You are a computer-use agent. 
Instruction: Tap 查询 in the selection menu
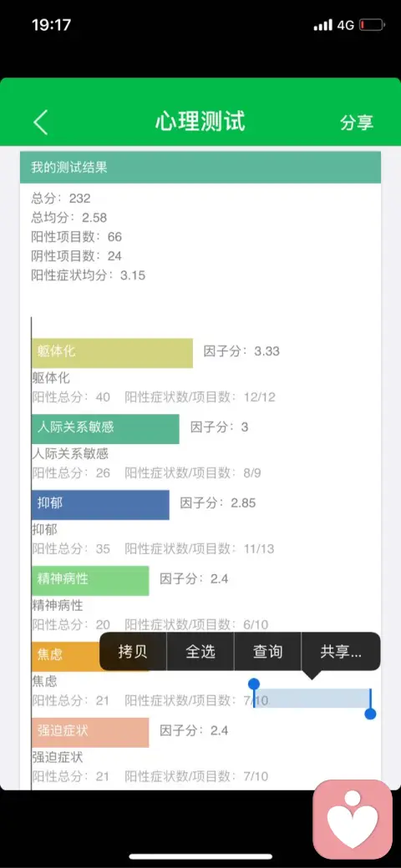click(x=267, y=652)
